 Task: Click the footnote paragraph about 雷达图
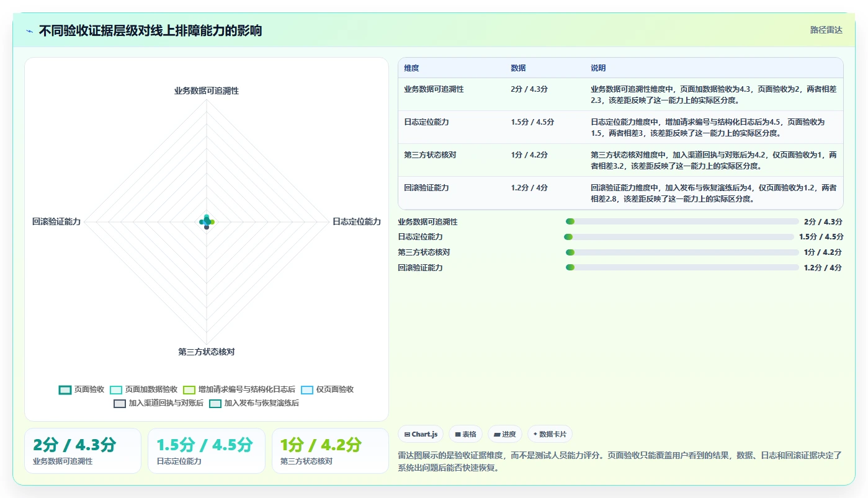pyautogui.click(x=620, y=461)
